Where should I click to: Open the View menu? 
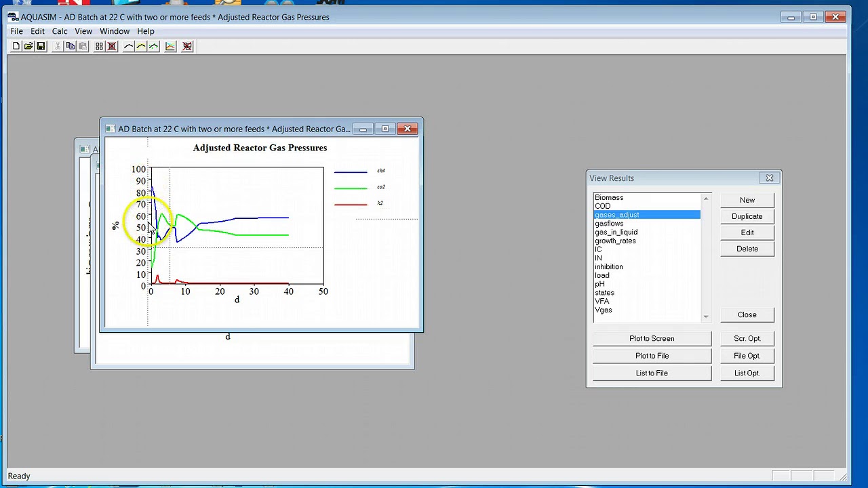(x=83, y=31)
